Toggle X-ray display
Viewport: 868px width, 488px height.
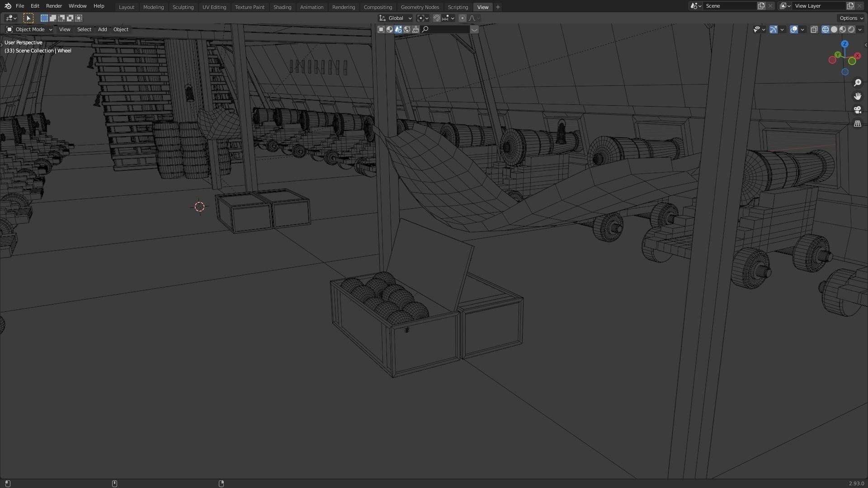pyautogui.click(x=814, y=29)
